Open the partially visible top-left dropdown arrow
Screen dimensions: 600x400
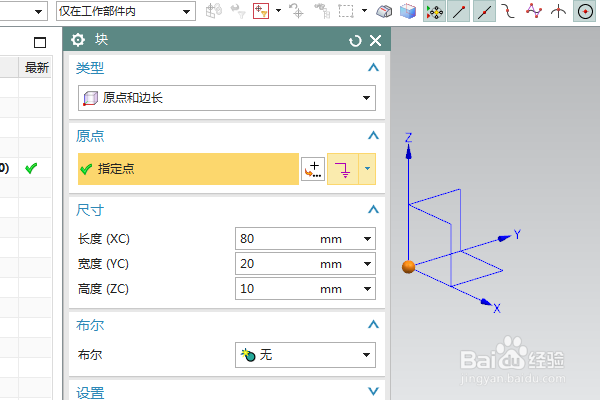click(x=38, y=11)
